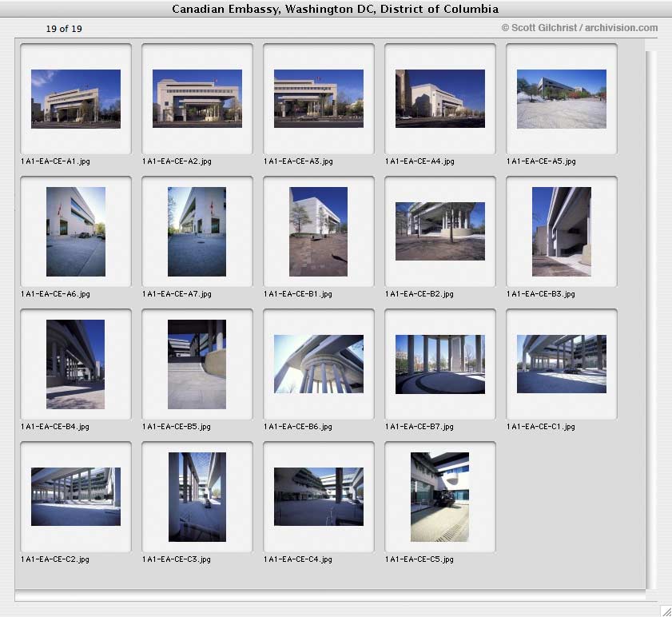Select the 1A1-EA-CE-B4.jpg thumbnail
This screenshot has height=617, width=672.
(x=75, y=364)
